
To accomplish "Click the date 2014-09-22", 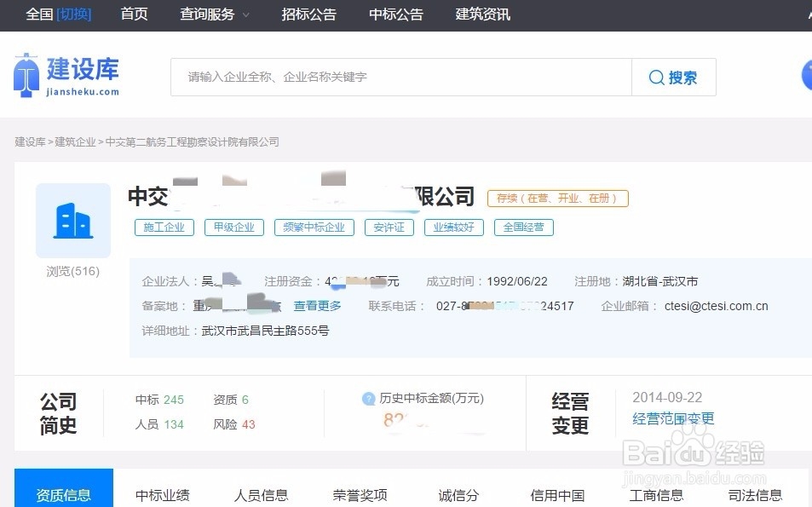I will point(667,398).
